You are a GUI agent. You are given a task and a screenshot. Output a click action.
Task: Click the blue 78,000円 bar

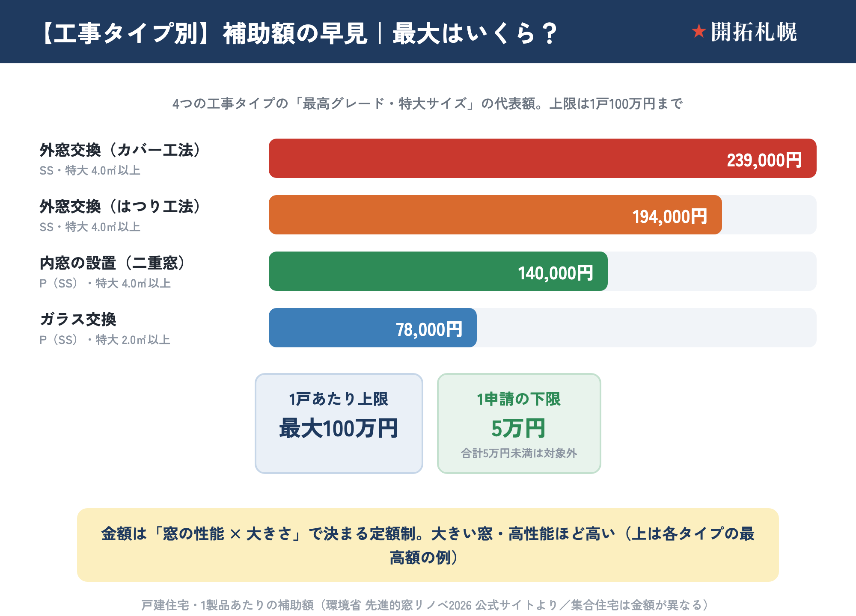point(373,328)
